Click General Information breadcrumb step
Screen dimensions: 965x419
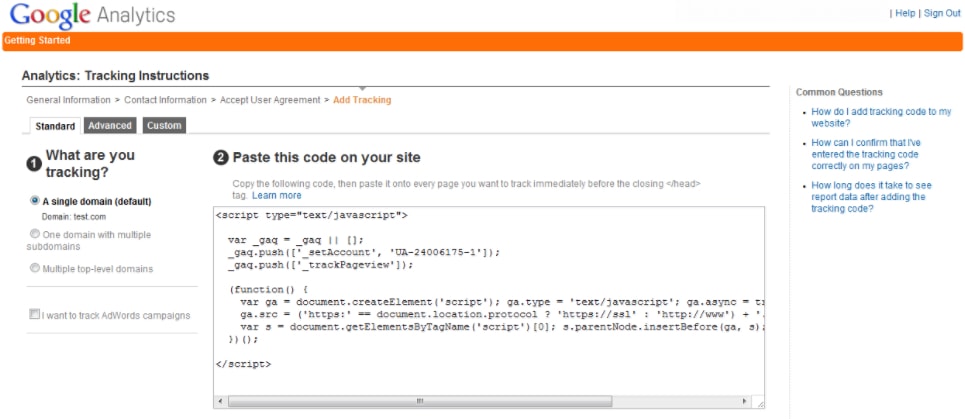point(68,100)
